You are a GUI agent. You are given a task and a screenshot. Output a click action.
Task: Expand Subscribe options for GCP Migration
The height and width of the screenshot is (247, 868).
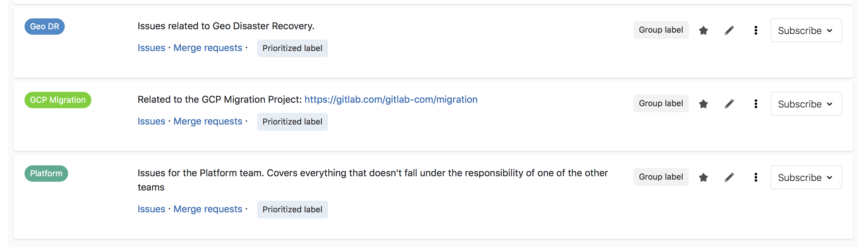click(x=806, y=104)
